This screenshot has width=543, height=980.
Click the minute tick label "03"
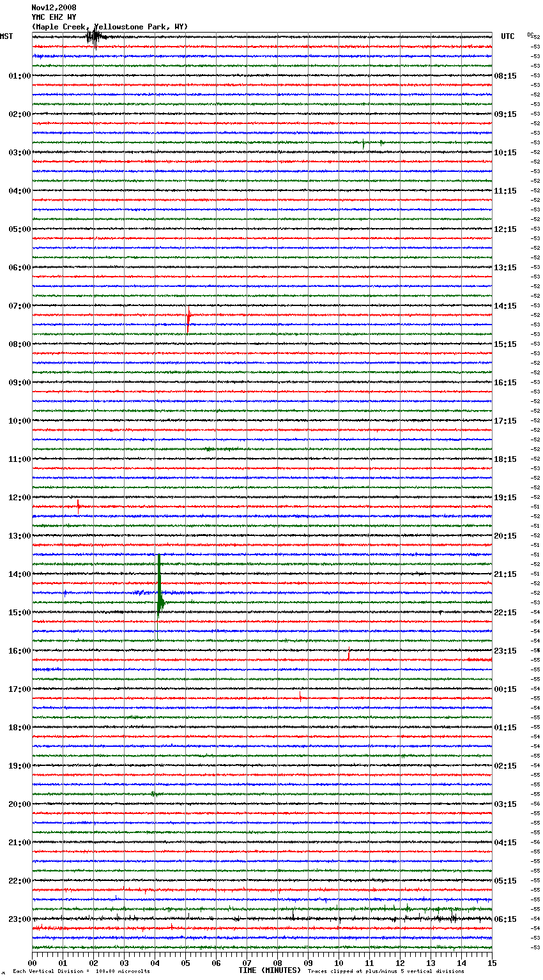pyautogui.click(x=124, y=963)
